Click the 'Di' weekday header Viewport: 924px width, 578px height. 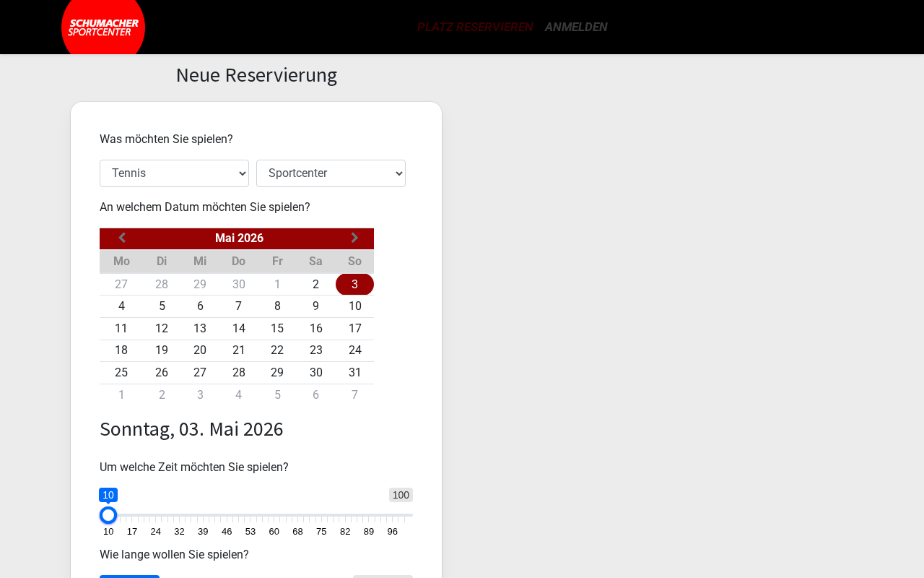[x=162, y=262]
